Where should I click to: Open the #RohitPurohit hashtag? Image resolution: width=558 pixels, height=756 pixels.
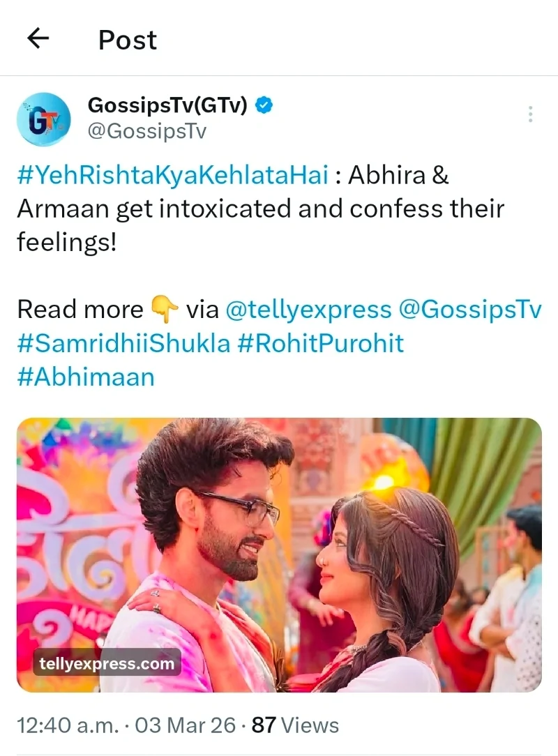(321, 343)
